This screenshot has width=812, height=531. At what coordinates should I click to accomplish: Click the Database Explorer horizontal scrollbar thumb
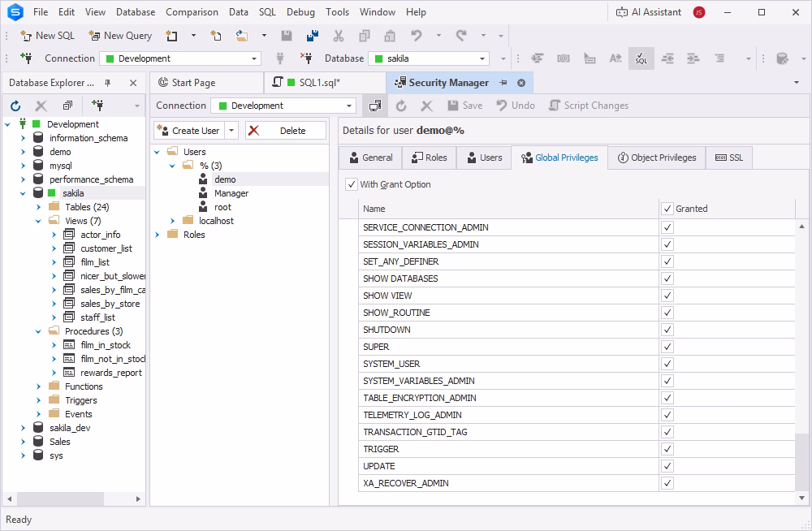pyautogui.click(x=61, y=499)
